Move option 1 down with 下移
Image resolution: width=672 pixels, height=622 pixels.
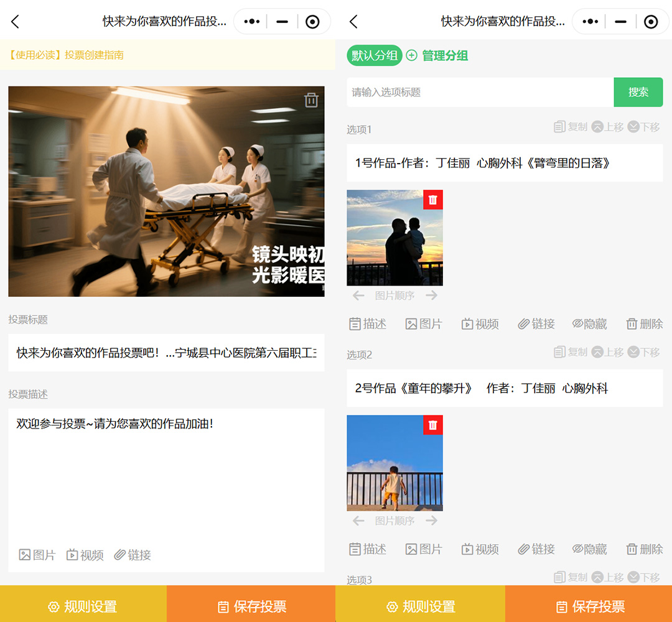(644, 127)
